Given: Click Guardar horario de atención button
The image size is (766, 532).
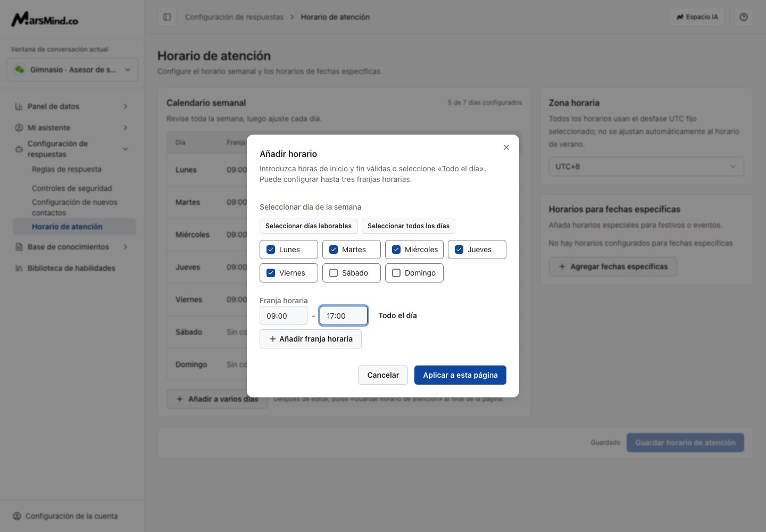Looking at the screenshot, I should pyautogui.click(x=685, y=443).
